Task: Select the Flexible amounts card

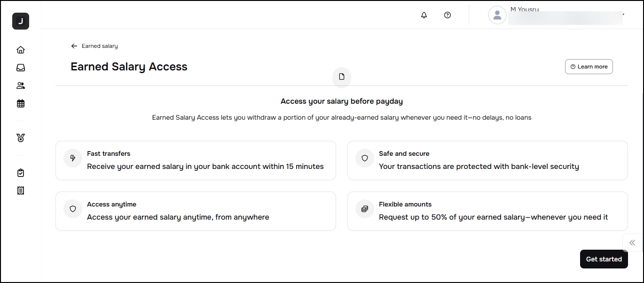Action: 487,211
